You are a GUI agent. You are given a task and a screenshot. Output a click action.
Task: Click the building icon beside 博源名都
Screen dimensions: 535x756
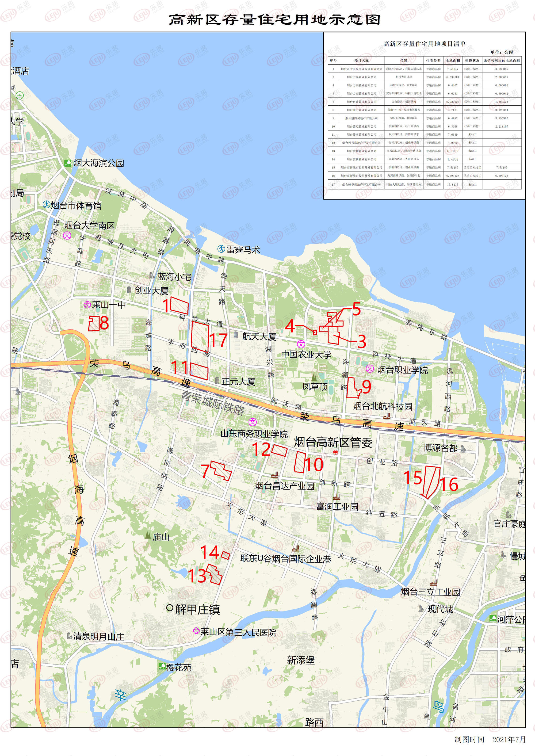[x=463, y=448]
